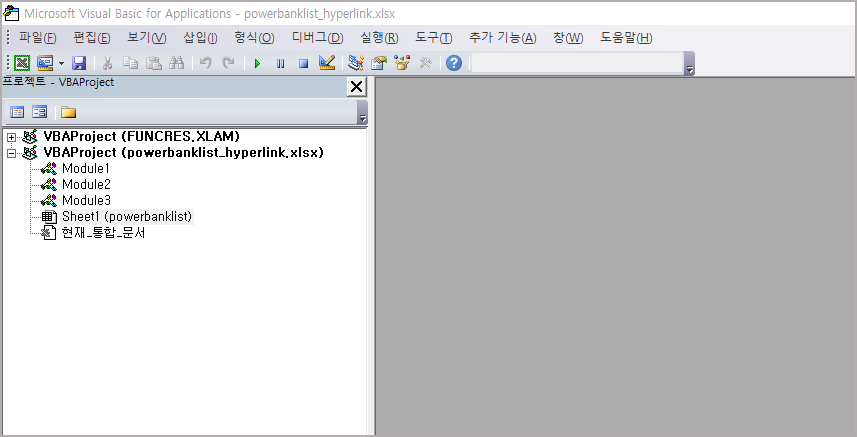
Task: Open the 형식(O) menu
Action: click(254, 38)
